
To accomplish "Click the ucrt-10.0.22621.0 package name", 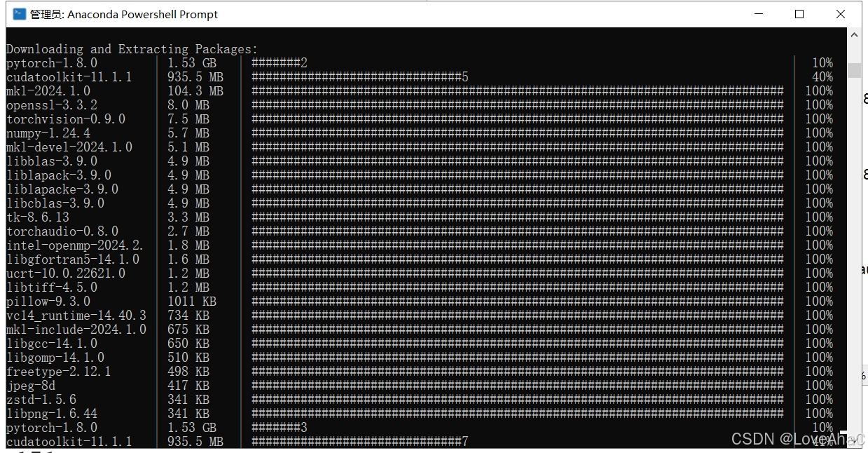I will 66,273.
